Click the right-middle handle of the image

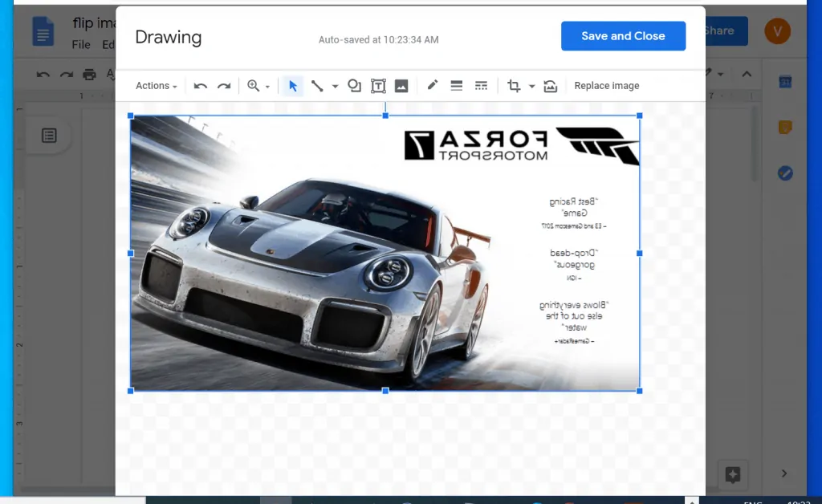click(639, 253)
